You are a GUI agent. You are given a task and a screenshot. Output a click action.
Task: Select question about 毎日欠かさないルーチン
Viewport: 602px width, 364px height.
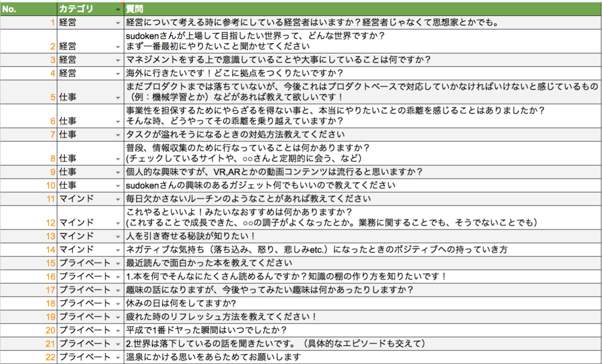(x=363, y=198)
